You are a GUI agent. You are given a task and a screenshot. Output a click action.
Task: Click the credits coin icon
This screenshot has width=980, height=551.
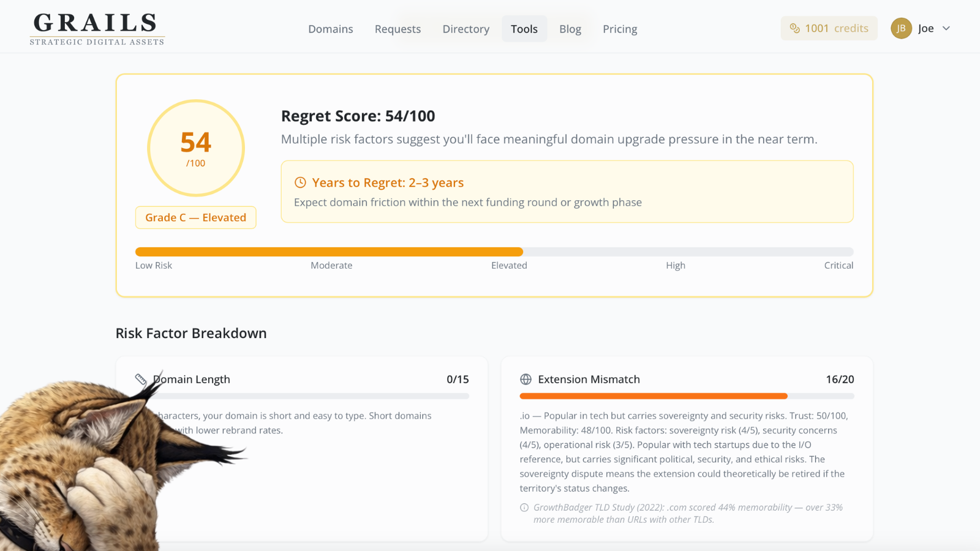click(794, 28)
